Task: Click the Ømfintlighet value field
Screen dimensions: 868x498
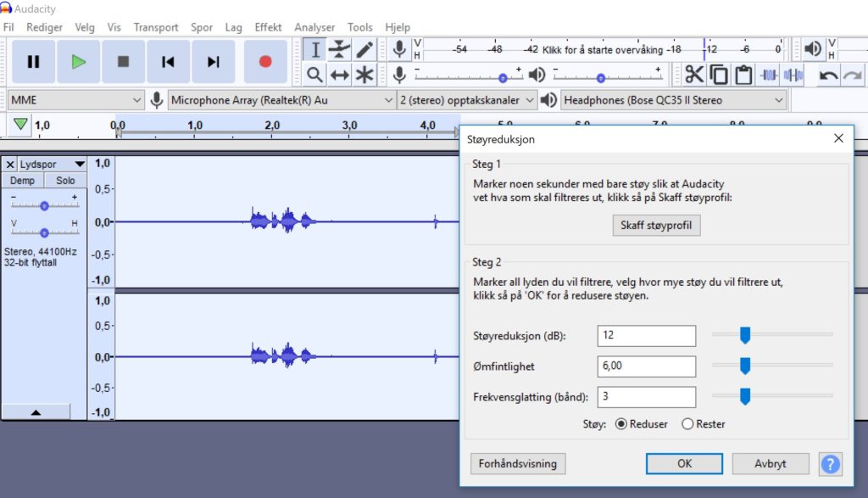Action: pyautogui.click(x=647, y=367)
